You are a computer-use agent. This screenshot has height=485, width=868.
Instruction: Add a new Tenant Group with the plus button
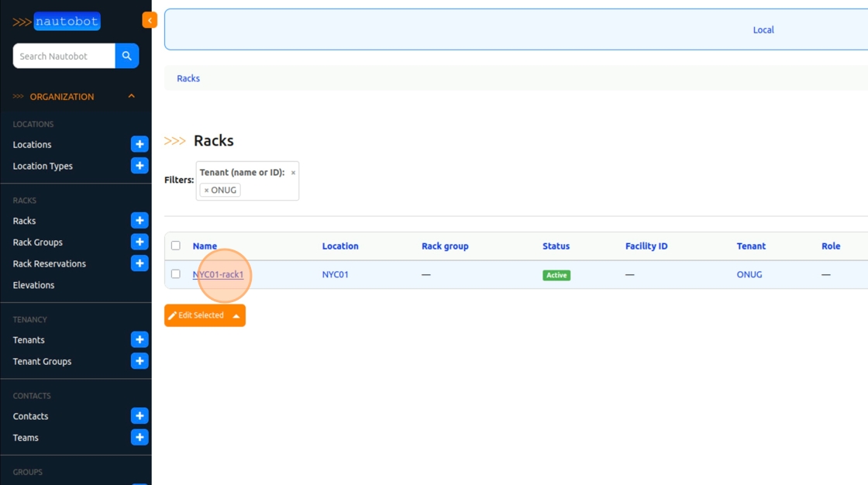click(139, 361)
